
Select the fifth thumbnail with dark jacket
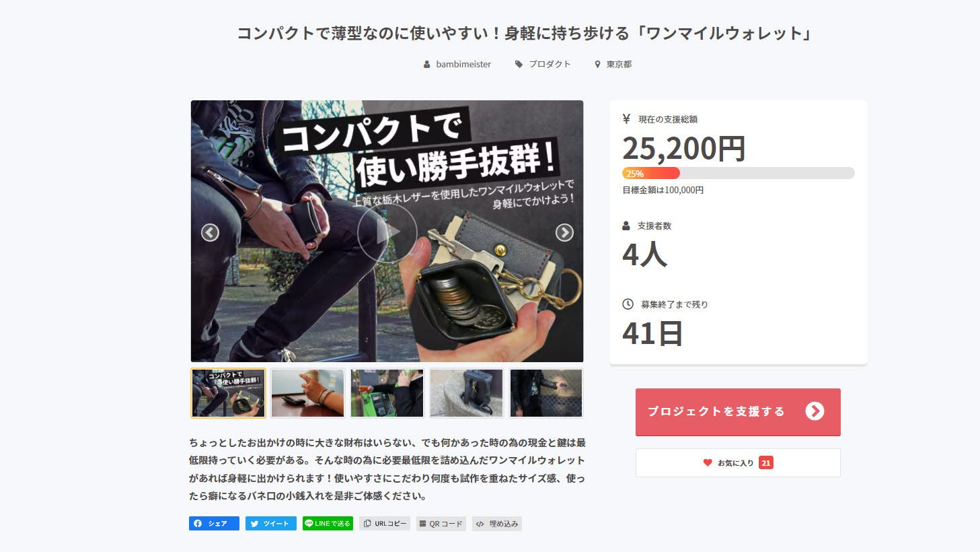(x=545, y=393)
